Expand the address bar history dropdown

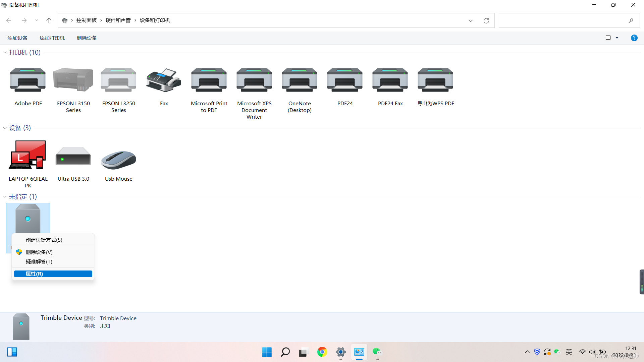[x=470, y=21]
